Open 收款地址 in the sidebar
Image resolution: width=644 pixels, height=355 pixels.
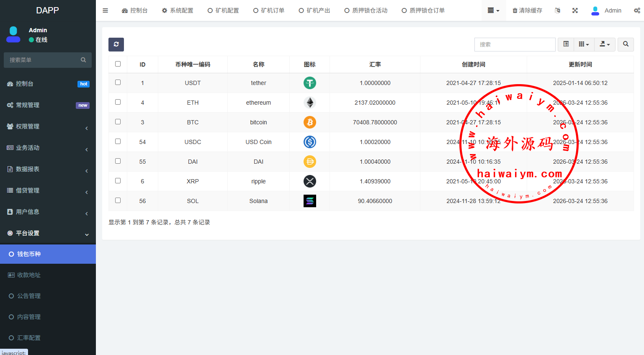(29, 275)
